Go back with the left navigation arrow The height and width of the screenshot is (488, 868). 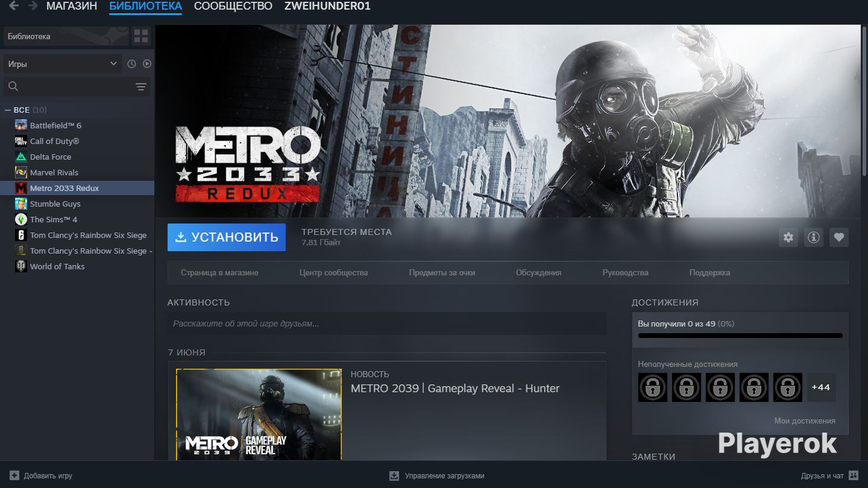[x=14, y=6]
